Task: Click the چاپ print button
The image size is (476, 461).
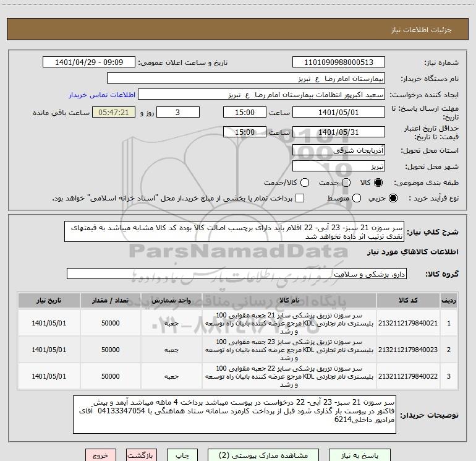Action: 182,455
